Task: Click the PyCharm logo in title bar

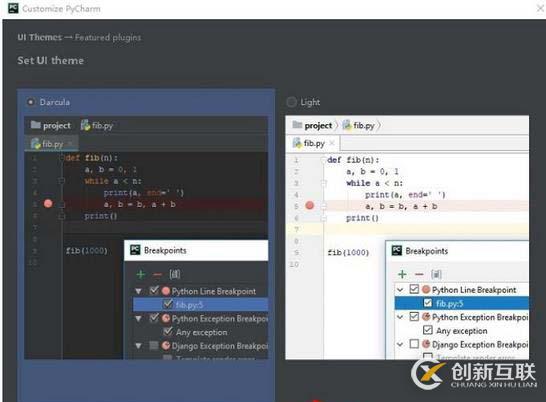Action: coord(13,8)
